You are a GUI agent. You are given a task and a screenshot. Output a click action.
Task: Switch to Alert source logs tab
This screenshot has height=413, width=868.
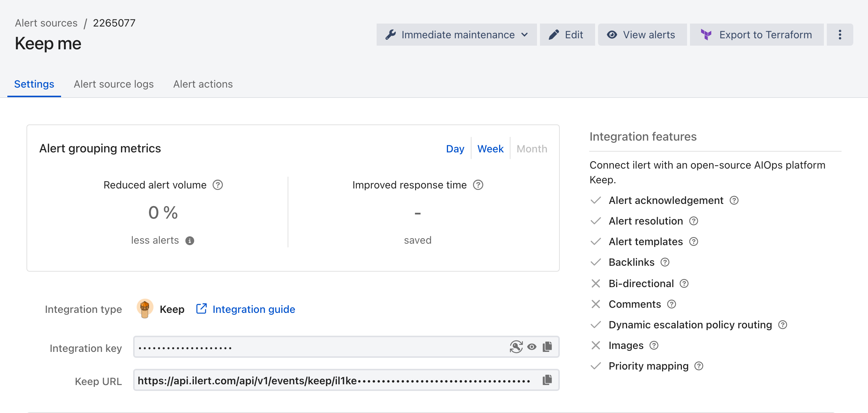click(114, 84)
